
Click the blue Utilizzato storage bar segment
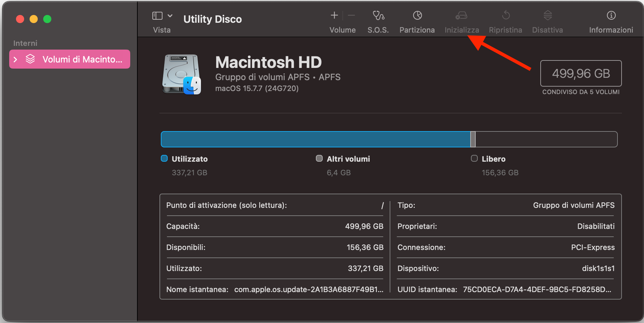pyautogui.click(x=316, y=139)
